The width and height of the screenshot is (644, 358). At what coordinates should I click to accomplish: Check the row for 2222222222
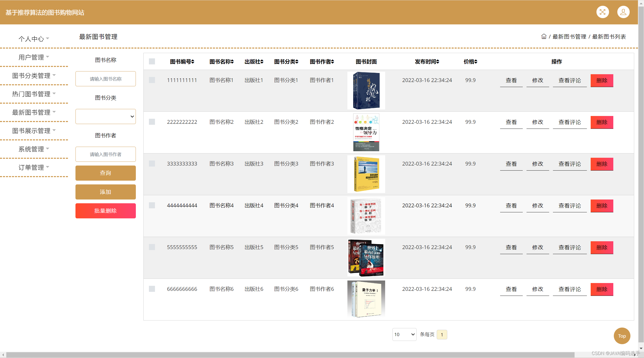pyautogui.click(x=152, y=122)
